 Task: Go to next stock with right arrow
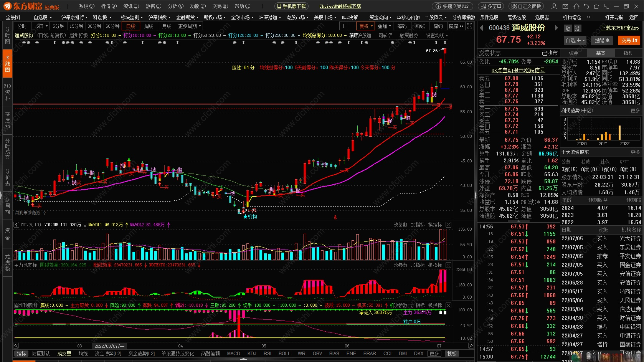click(556, 28)
